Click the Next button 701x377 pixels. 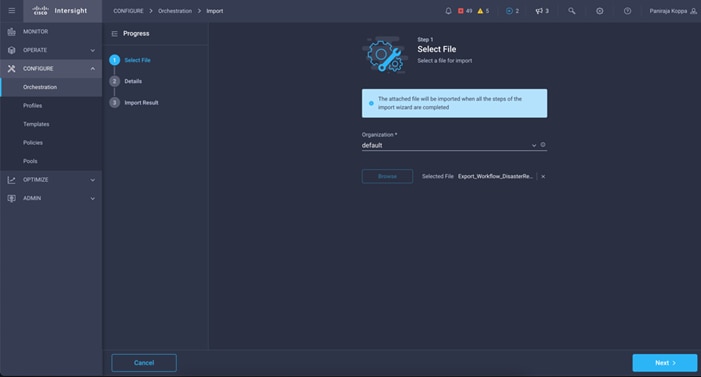tap(665, 363)
